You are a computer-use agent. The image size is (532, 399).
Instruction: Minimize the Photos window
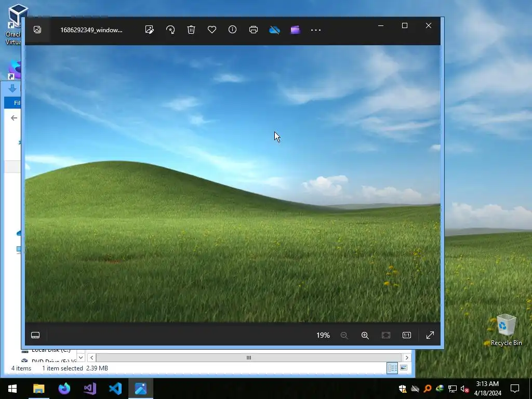[x=381, y=25]
